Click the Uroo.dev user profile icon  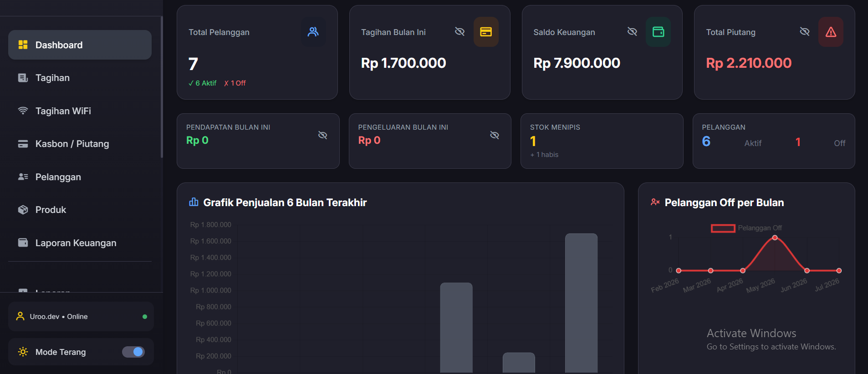pyautogui.click(x=20, y=316)
